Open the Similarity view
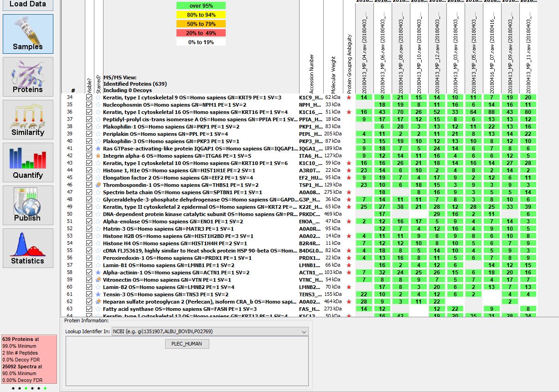The width and height of the screenshot is (559, 392). click(x=28, y=119)
